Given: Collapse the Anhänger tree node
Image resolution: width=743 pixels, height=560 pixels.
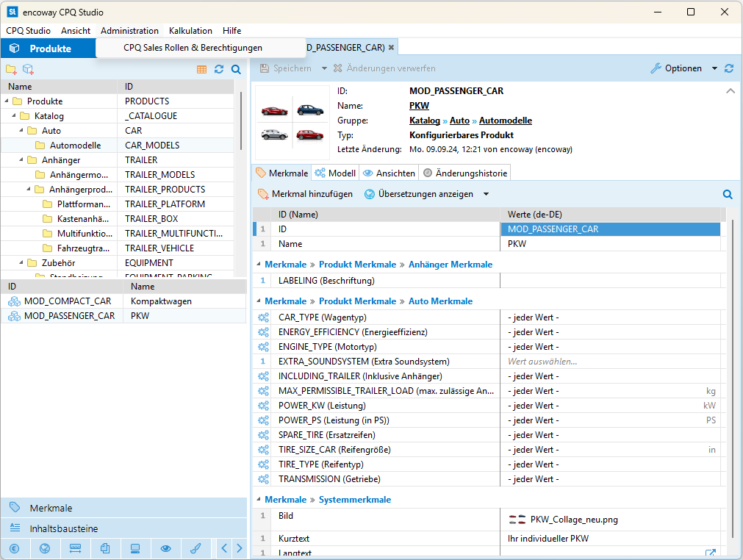Looking at the screenshot, I should (x=22, y=160).
